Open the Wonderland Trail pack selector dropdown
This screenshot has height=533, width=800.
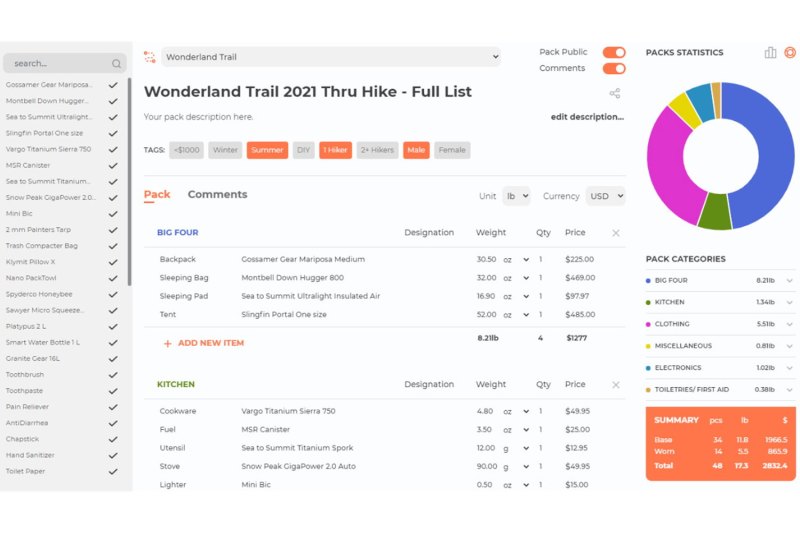331,57
